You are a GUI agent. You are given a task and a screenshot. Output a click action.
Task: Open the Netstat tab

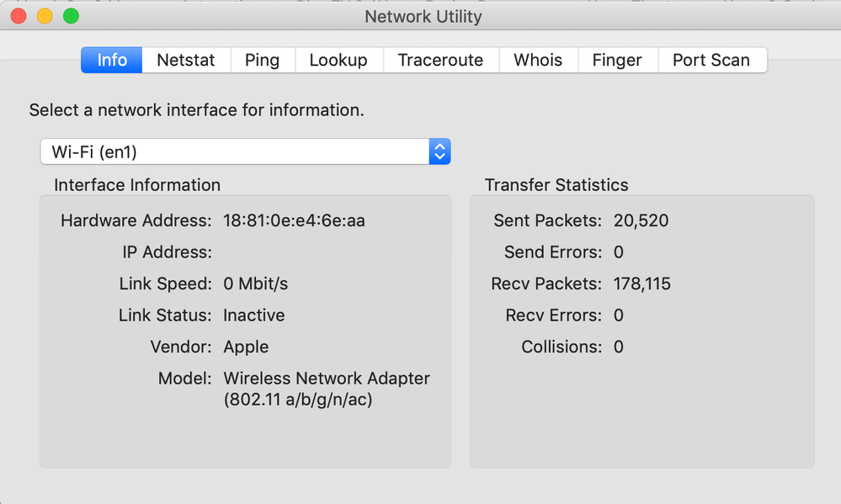pos(186,61)
